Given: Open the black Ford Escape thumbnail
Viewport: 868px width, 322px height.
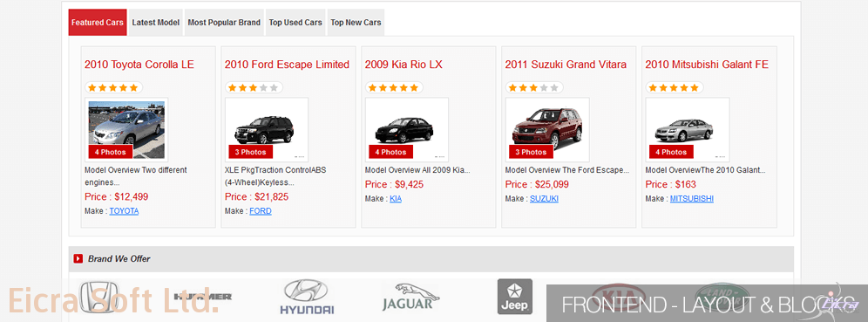Looking at the screenshot, I should (x=267, y=130).
